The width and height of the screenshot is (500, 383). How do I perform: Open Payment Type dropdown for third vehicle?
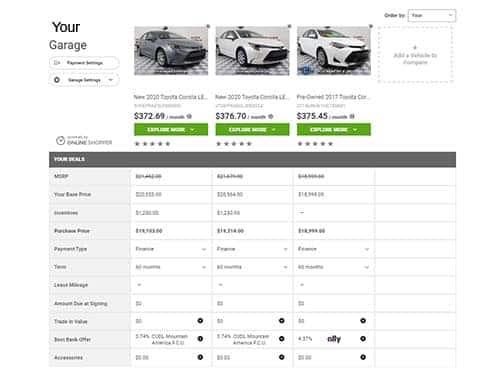(333, 249)
